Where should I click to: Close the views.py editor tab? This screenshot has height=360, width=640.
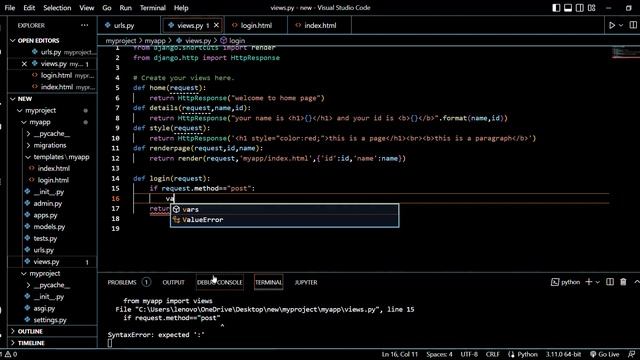[216, 25]
